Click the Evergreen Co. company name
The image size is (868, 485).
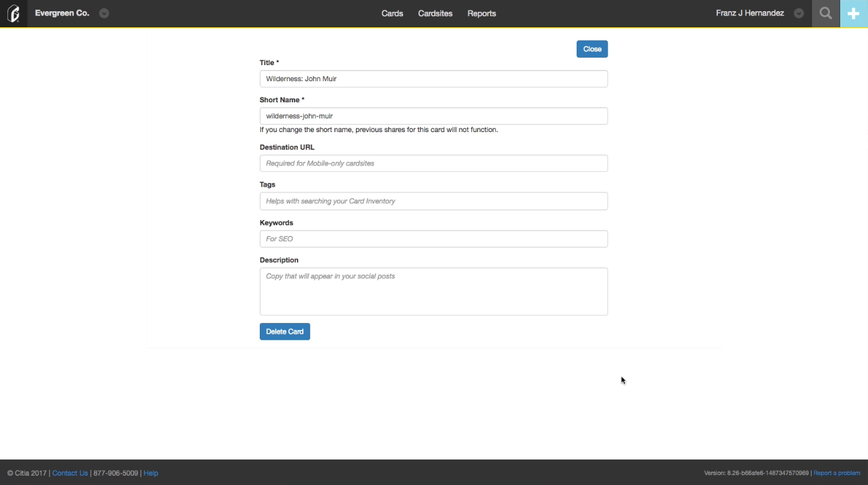(x=62, y=13)
